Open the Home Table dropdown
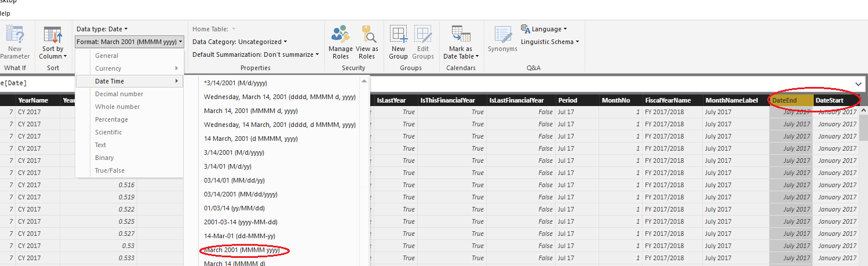Screen dimensions: 868x266 pyautogui.click(x=214, y=29)
